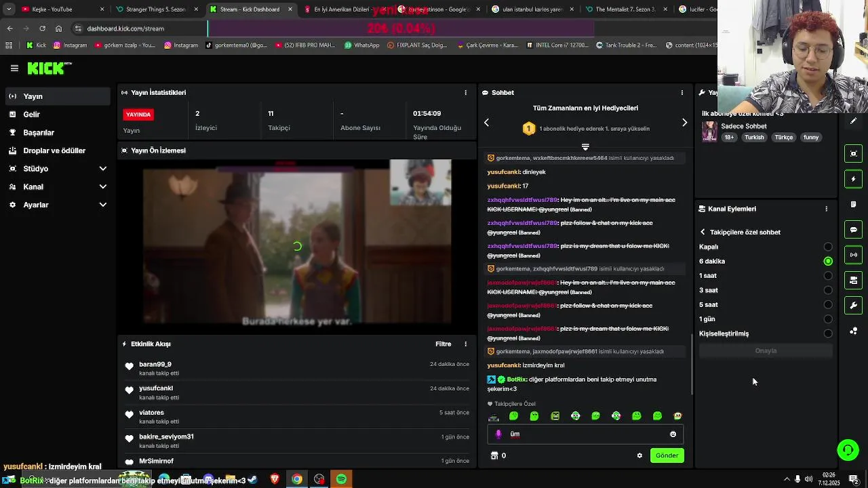Go back from Takipçilere özel sohbet
The image size is (868, 488).
coord(703,232)
